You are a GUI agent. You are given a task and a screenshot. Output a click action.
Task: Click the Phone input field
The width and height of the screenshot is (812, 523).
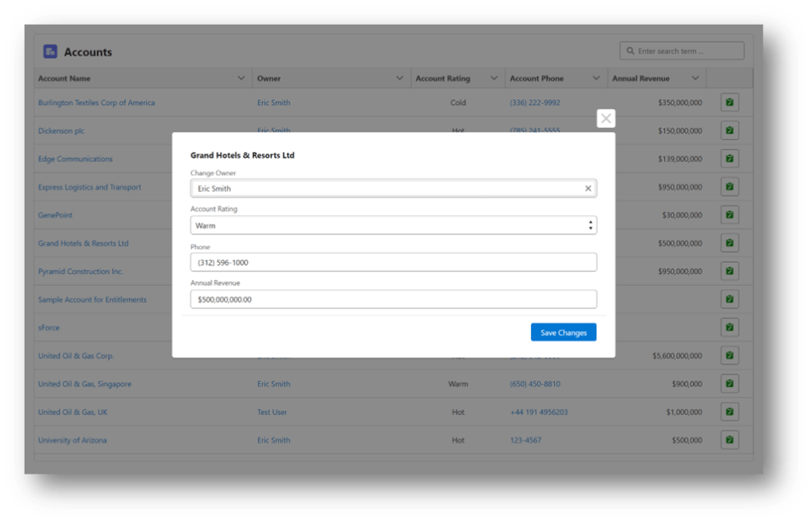click(394, 263)
